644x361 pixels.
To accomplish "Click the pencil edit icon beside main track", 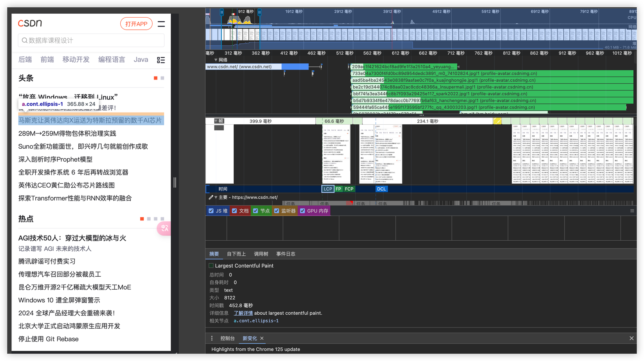I will pos(211,198).
